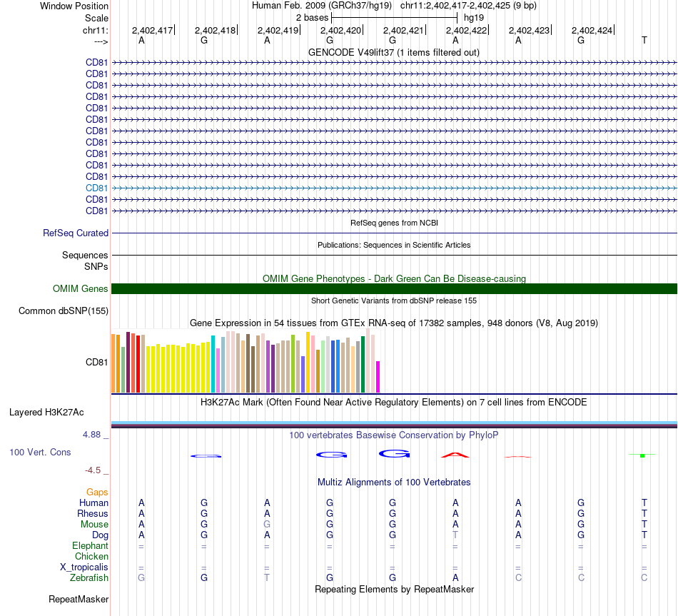Click the Layered H3K27Ac track label
The width and height of the screenshot is (678, 616).
pyautogui.click(x=46, y=413)
